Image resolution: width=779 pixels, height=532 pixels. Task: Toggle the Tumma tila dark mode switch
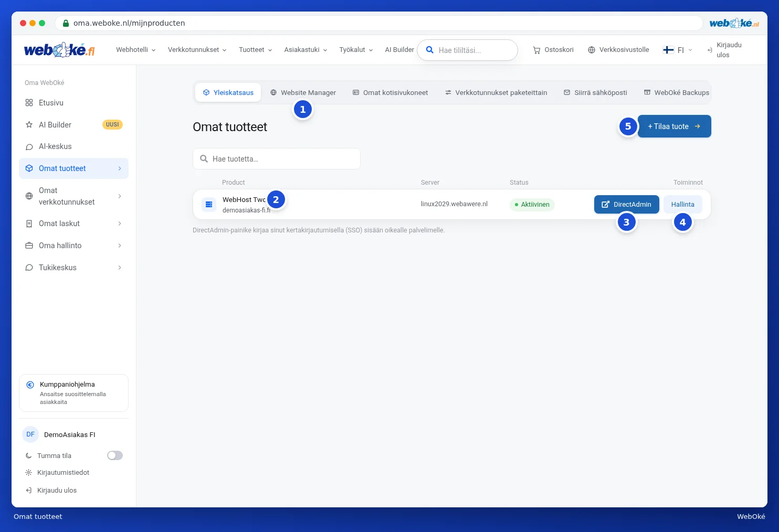(115, 455)
